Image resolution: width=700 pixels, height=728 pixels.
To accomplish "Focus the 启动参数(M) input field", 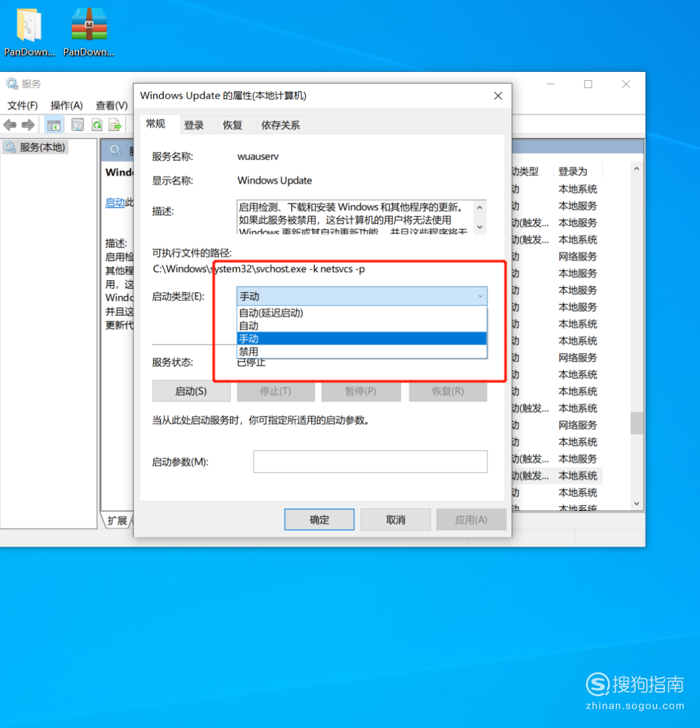I will point(371,462).
